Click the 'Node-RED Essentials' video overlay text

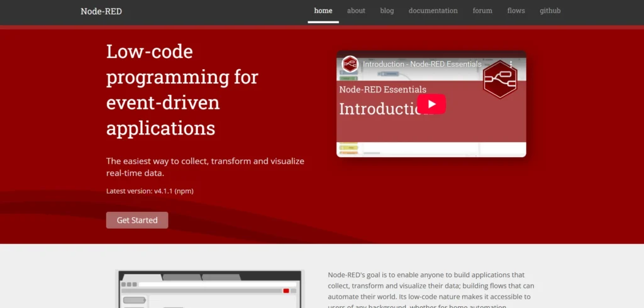point(383,89)
